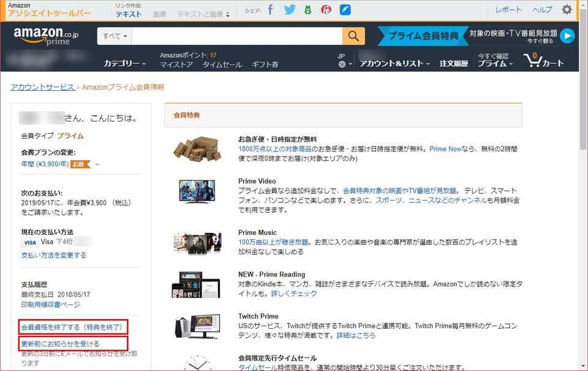Image resolution: width=588 pixels, height=371 pixels.
Task: Play the Prime video banner button
Action: click(567, 36)
